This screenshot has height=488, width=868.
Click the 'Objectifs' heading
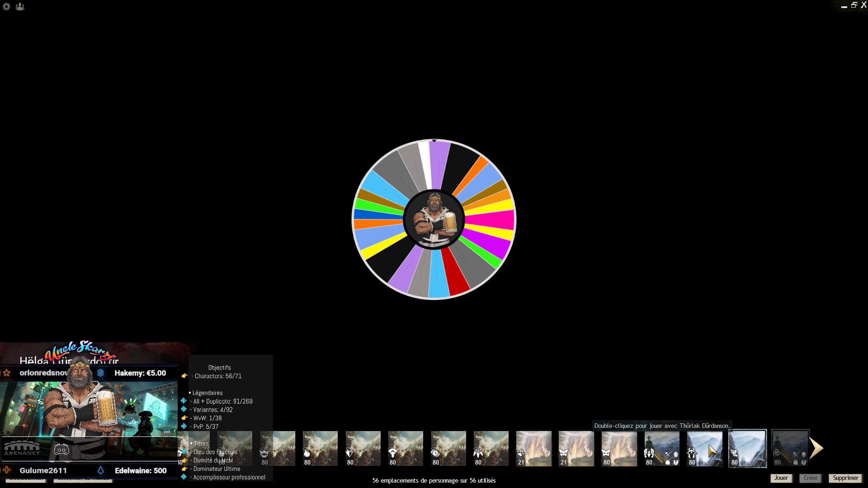(x=220, y=368)
